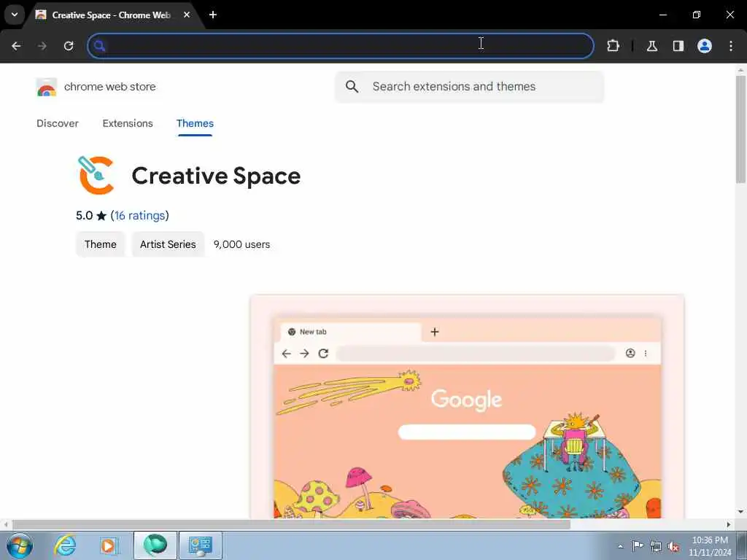
Task: Click the chrome web store logo
Action: click(x=46, y=87)
